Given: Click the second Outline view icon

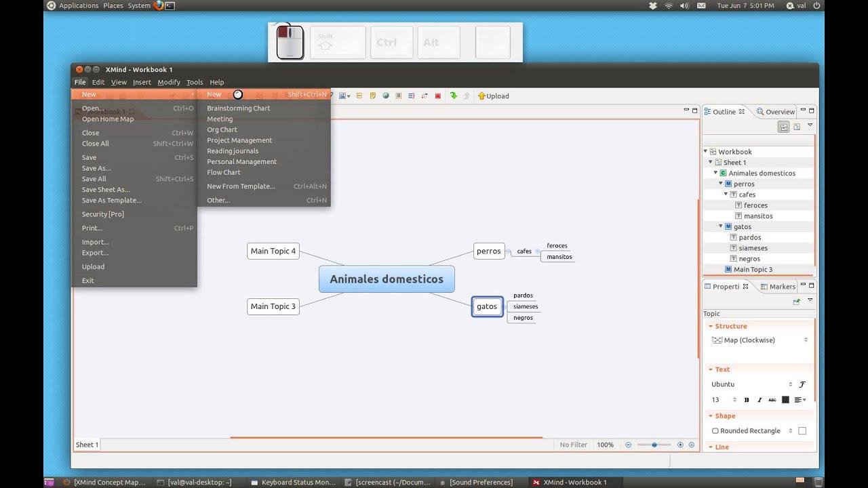Looking at the screenshot, I should (x=797, y=127).
